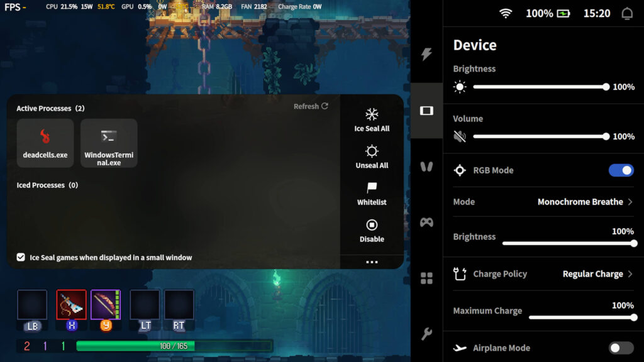
Task: Click the Iced Processes (0) heading
Action: pos(47,185)
